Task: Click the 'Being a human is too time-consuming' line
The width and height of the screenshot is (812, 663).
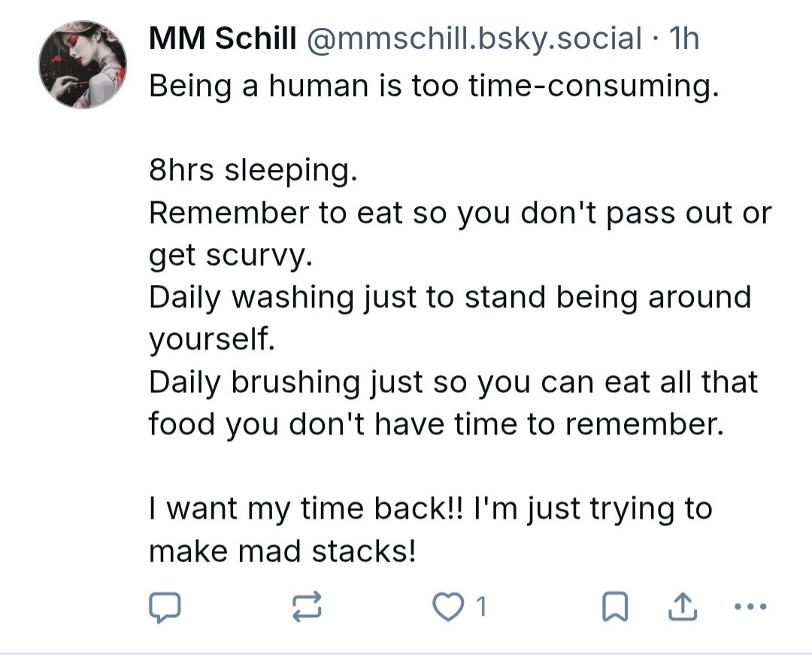Action: pyautogui.click(x=433, y=86)
